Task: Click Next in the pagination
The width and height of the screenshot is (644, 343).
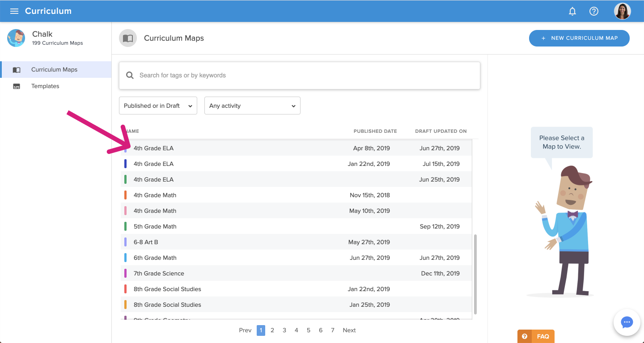Action: 349,330
